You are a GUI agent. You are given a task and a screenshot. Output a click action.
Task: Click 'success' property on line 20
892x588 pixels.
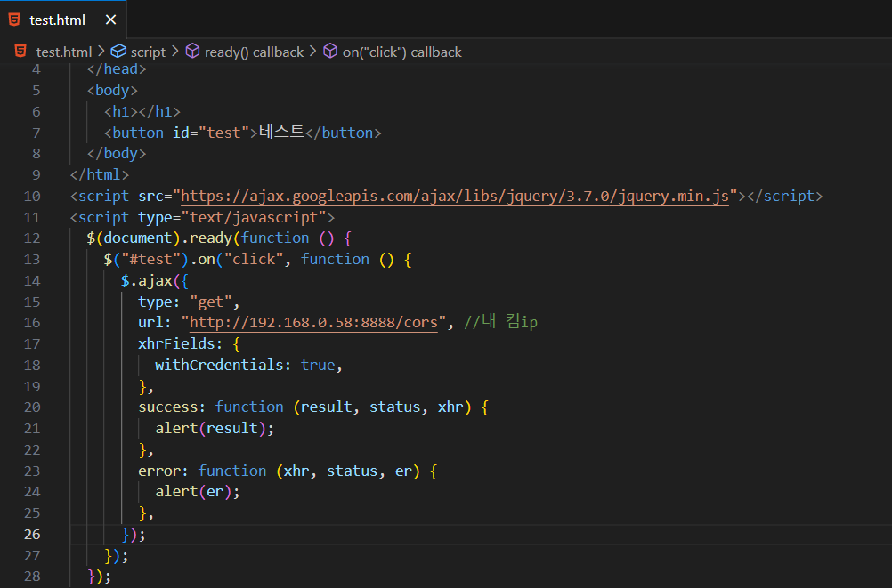tap(168, 407)
